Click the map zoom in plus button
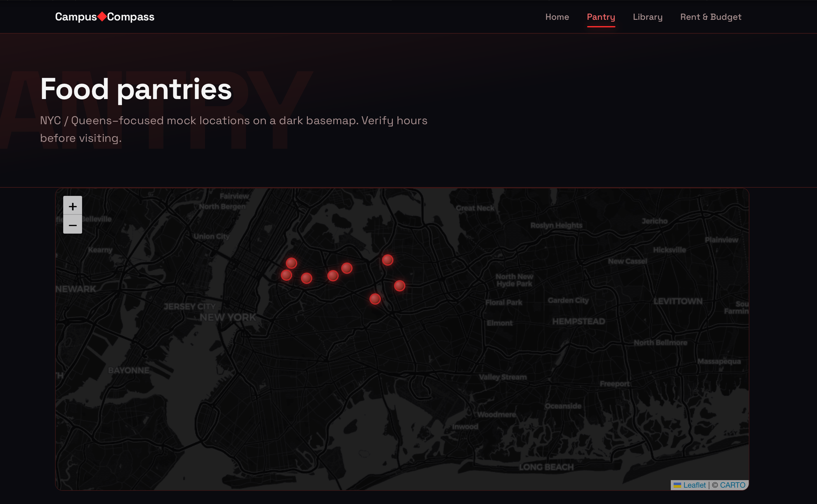Viewport: 817px width, 504px height. (72, 206)
